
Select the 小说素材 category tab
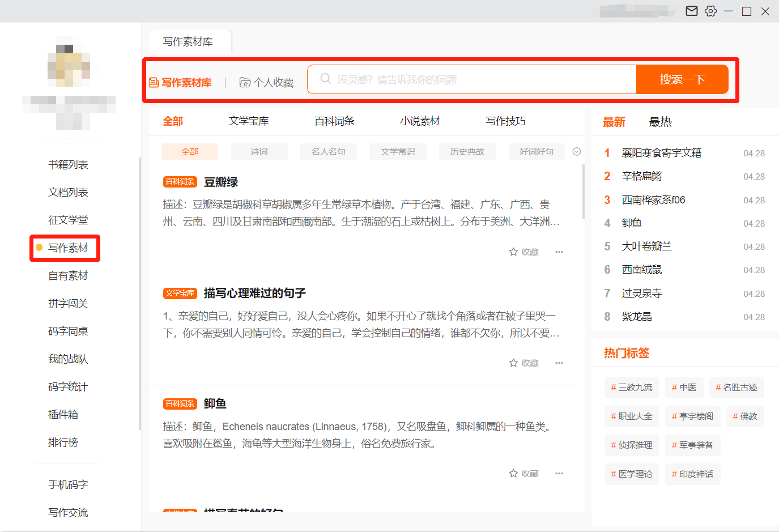(x=420, y=121)
